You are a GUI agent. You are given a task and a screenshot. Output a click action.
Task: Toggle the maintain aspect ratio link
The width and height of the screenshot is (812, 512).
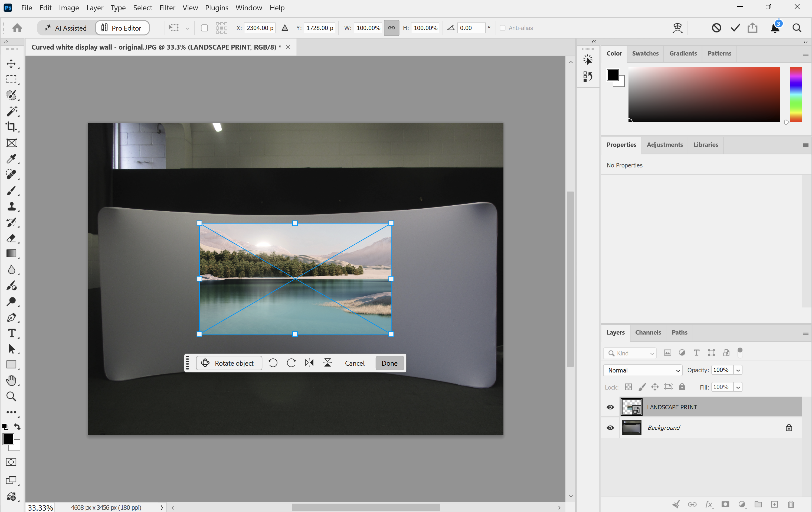coord(391,28)
